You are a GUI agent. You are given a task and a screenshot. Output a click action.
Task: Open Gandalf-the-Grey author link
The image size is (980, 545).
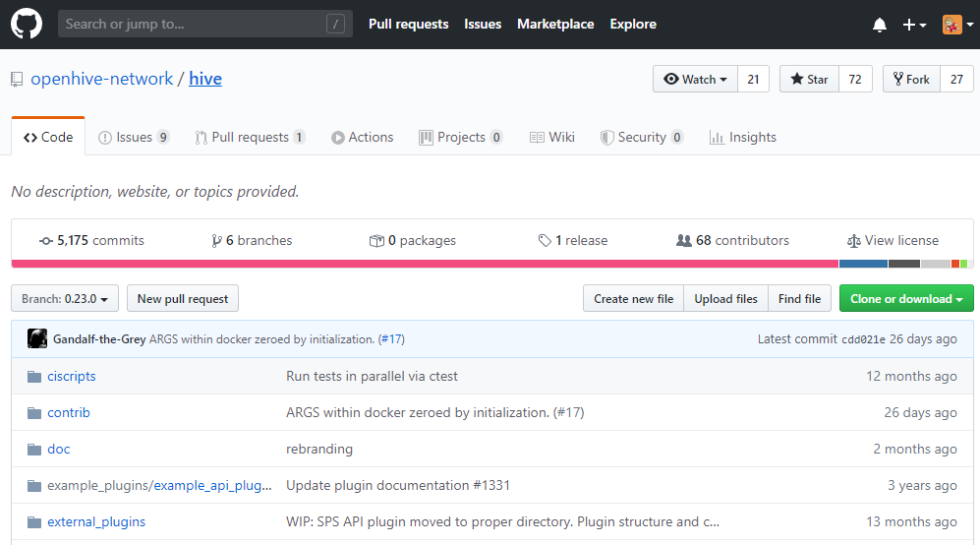99,339
